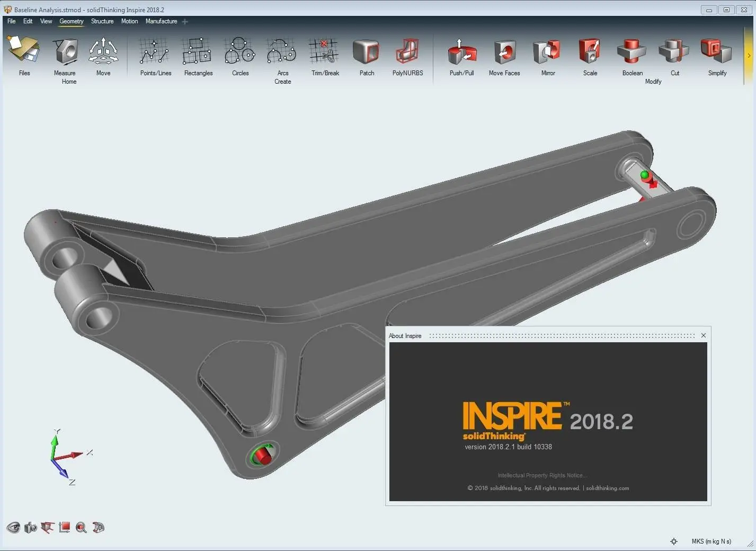Select the Points/Lines sketch tool

point(154,51)
